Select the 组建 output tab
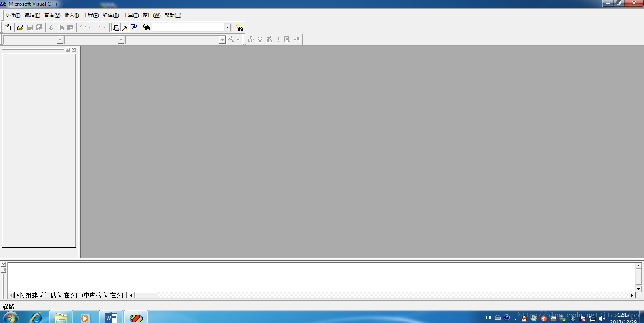The image size is (644, 323). tap(32, 295)
